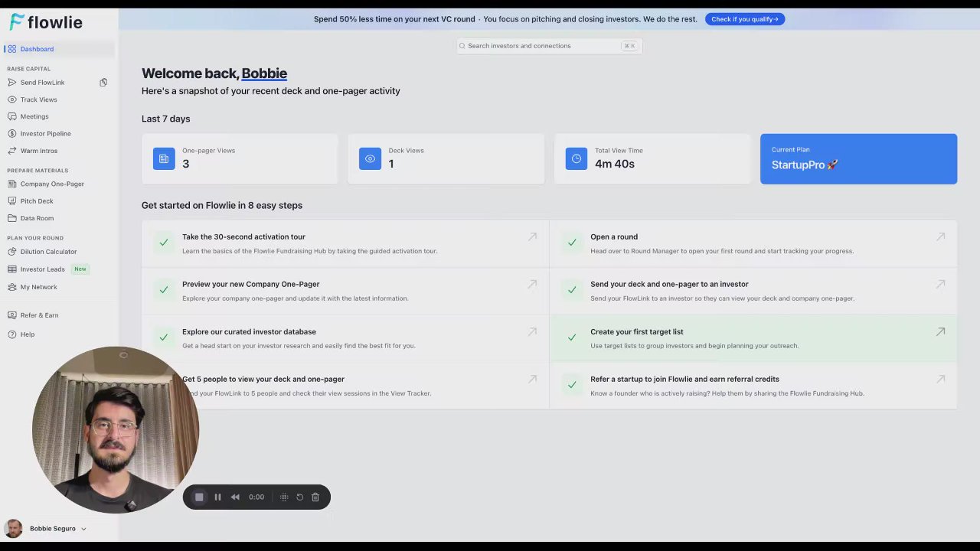
Task: Open Help in sidebar
Action: tap(27, 334)
